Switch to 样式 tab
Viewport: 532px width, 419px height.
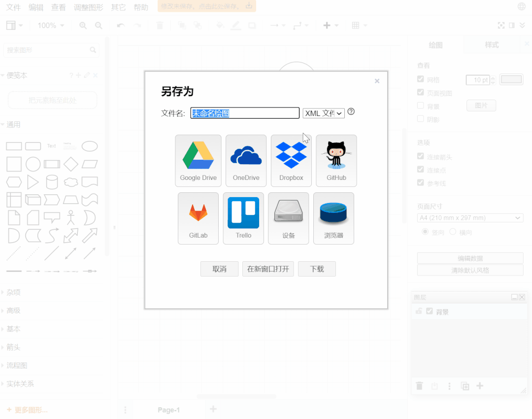point(492,45)
